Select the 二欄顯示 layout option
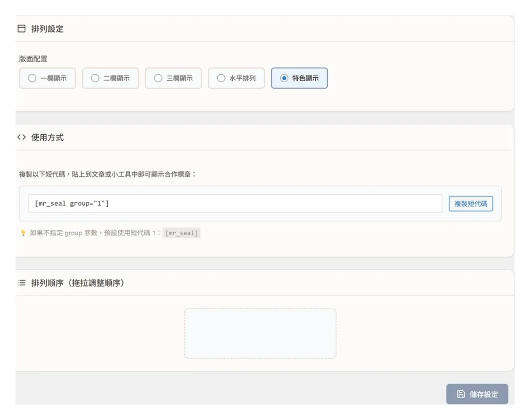The height and width of the screenshot is (420, 530). (110, 78)
